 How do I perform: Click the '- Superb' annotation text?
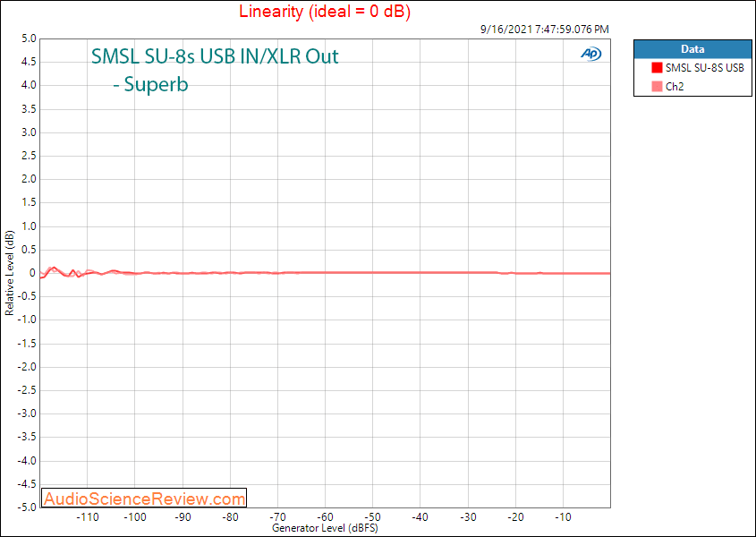point(151,84)
